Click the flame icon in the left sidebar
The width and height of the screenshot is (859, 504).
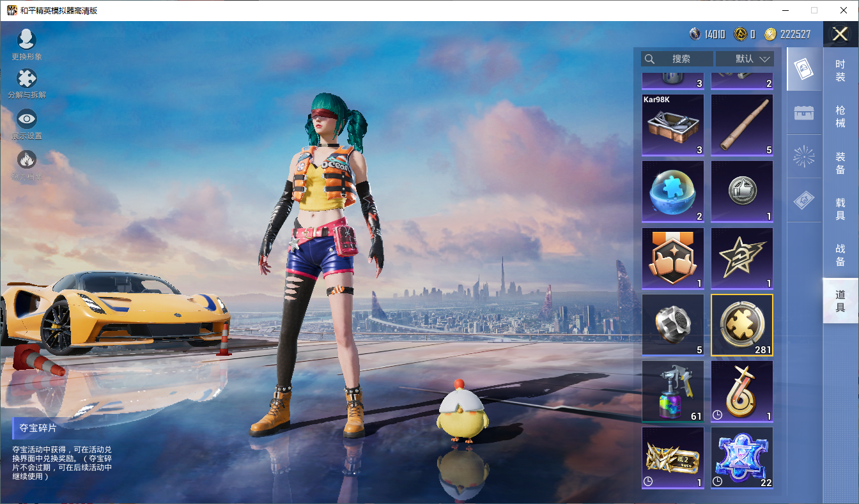[x=26, y=159]
